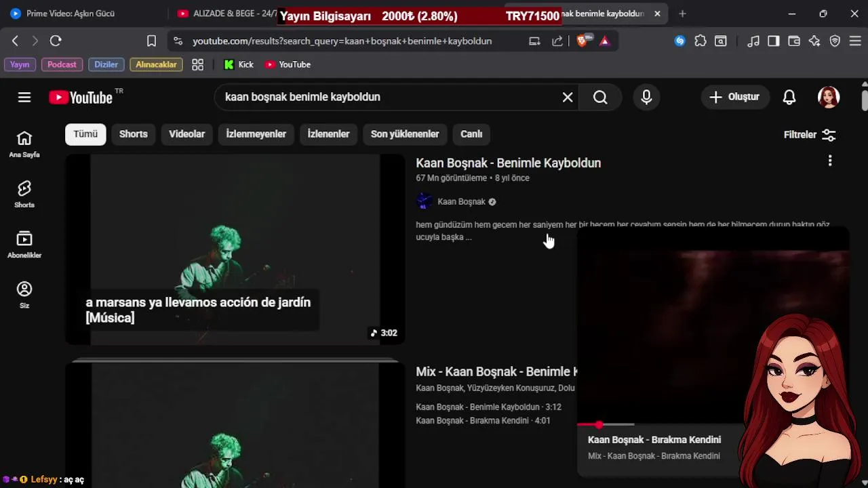The height and width of the screenshot is (488, 868).
Task: Click the browser address bar URL
Action: [x=342, y=41]
